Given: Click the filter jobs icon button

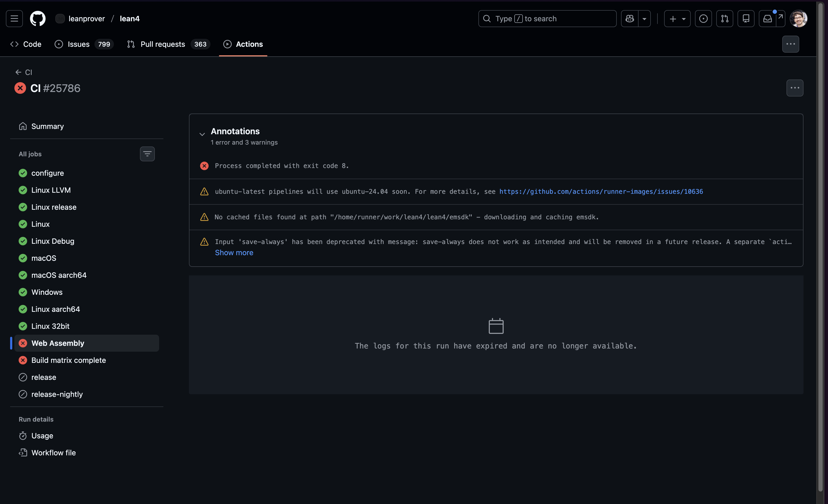Looking at the screenshot, I should 147,154.
